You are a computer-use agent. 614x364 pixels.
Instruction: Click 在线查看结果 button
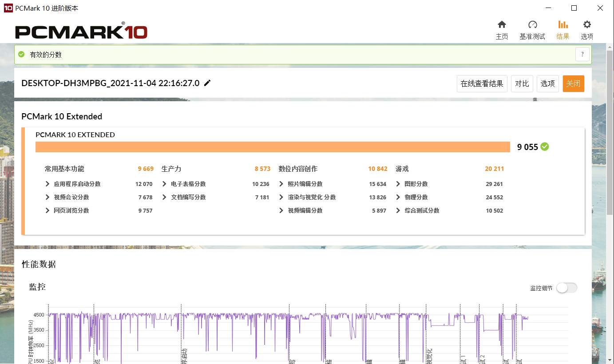[482, 83]
